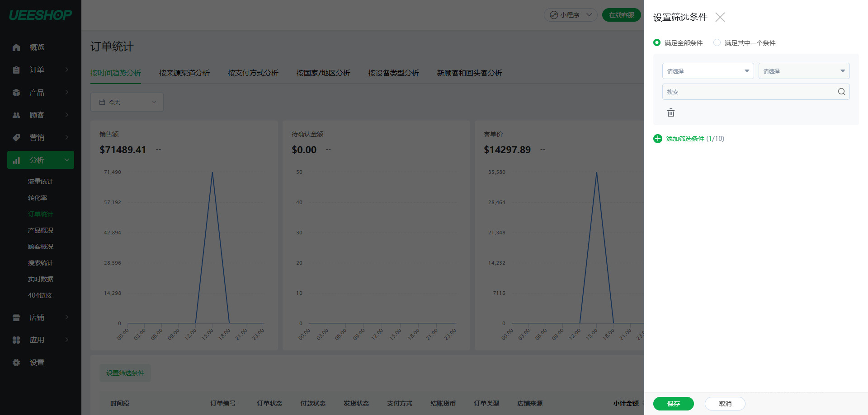Viewport: 868px width, 415px height.
Task: Expand the 应用 sidebar menu
Action: click(67, 340)
